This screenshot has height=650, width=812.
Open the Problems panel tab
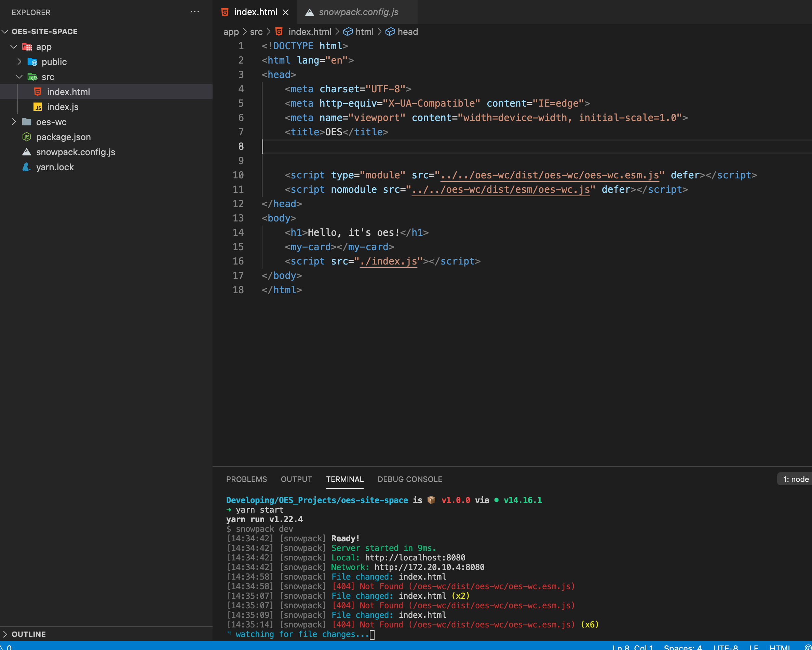246,479
